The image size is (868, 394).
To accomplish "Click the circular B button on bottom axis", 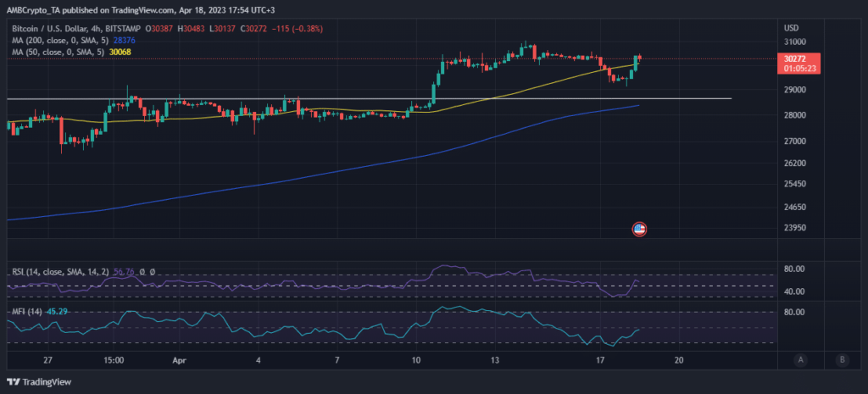I will 841,359.
